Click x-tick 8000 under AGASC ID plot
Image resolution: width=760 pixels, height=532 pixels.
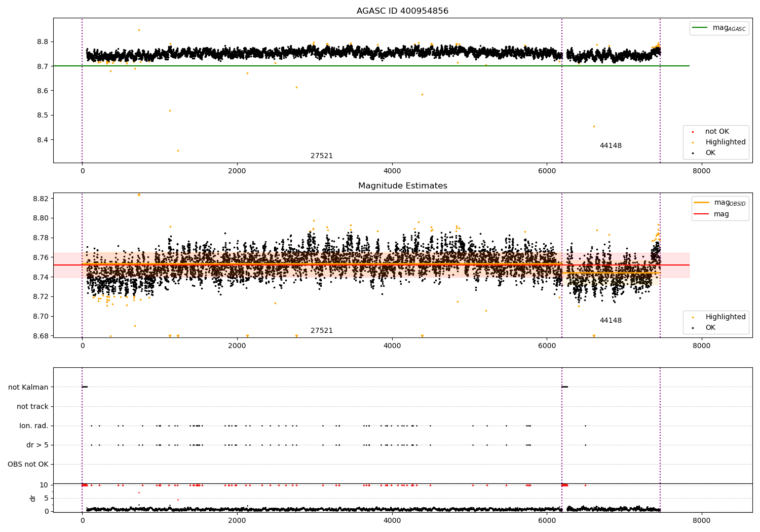coord(702,171)
